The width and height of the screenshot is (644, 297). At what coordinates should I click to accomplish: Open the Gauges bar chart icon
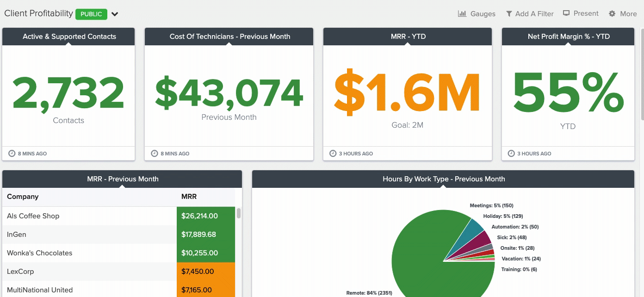462,13
